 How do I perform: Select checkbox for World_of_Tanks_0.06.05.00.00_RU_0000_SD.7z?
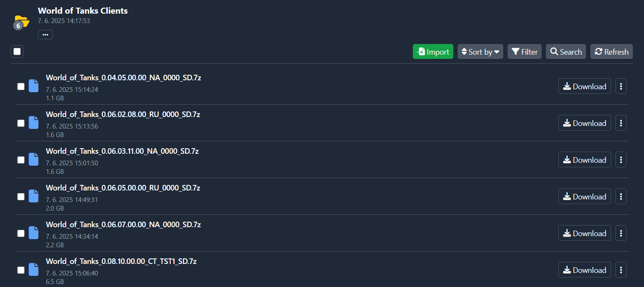click(21, 196)
